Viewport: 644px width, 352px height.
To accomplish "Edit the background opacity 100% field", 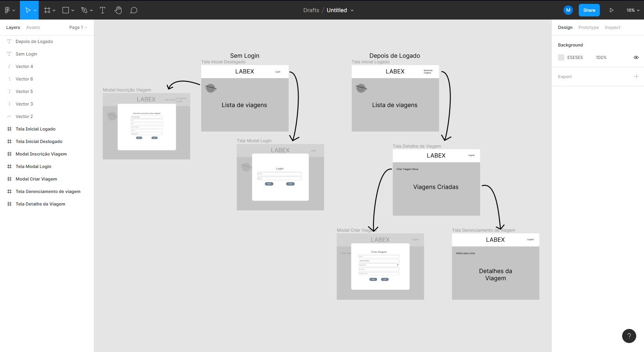I will [601, 57].
